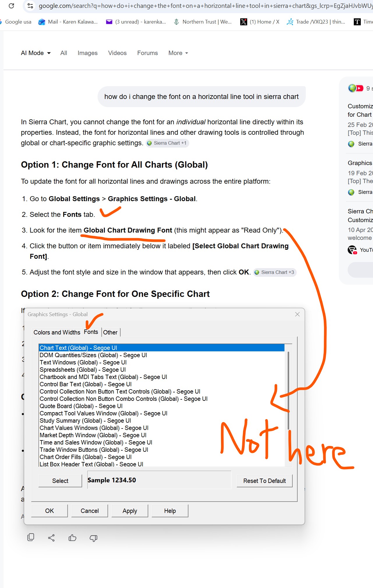This screenshot has height=588, width=373.
Task: Switch to the All search tab
Action: pos(64,53)
